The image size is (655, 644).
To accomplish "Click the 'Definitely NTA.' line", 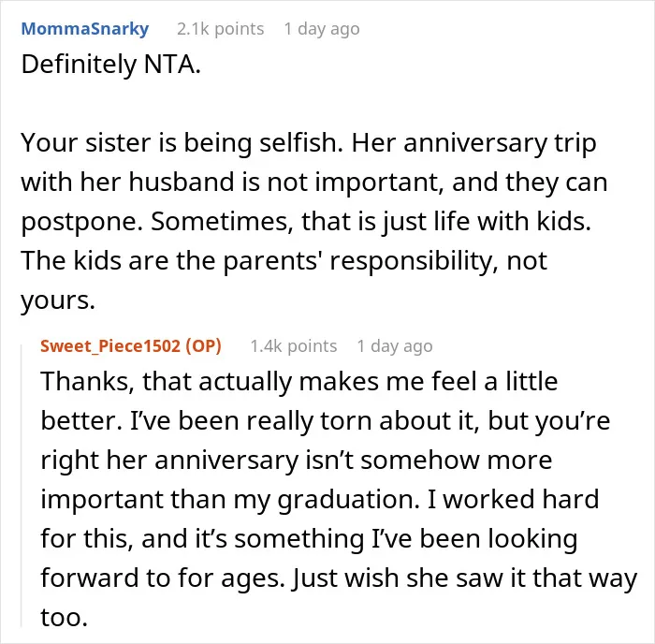I will pos(110,65).
